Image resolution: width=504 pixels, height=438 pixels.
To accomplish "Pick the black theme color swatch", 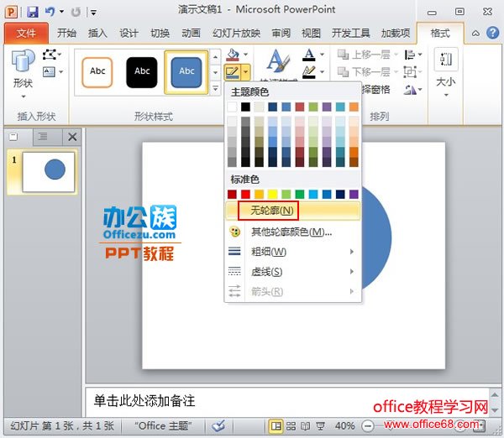I will [x=245, y=107].
